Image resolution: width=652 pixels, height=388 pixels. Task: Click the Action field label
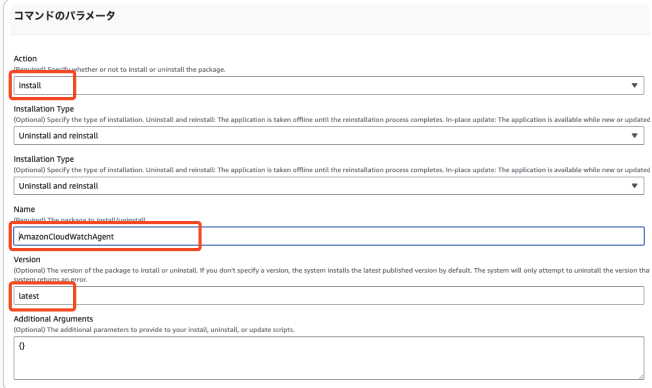coord(25,59)
